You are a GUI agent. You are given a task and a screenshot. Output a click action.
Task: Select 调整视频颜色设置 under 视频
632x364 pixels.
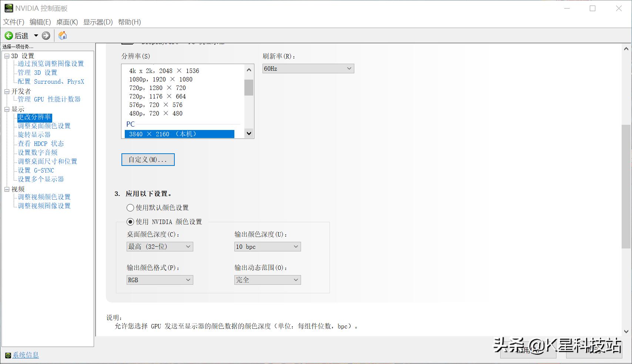[x=43, y=197]
